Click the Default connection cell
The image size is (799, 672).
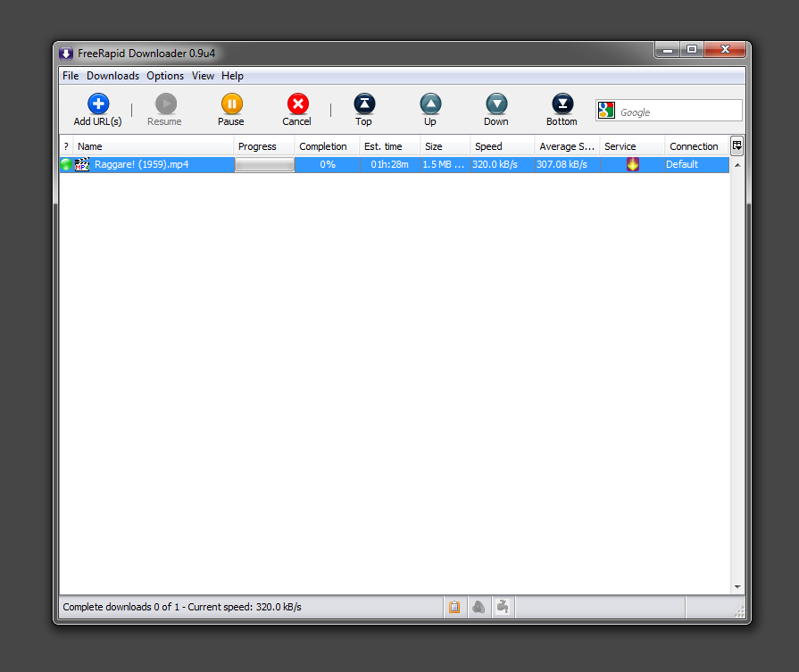[697, 164]
